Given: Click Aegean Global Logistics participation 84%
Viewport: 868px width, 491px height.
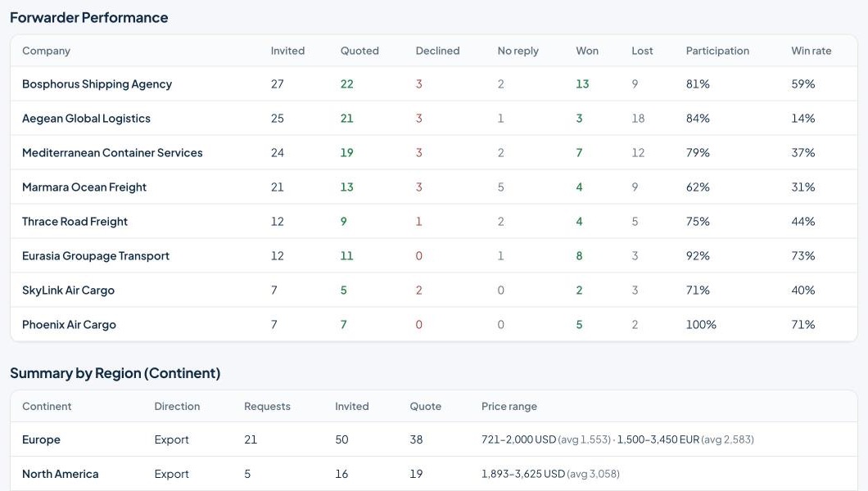Looking at the screenshot, I should tap(698, 119).
